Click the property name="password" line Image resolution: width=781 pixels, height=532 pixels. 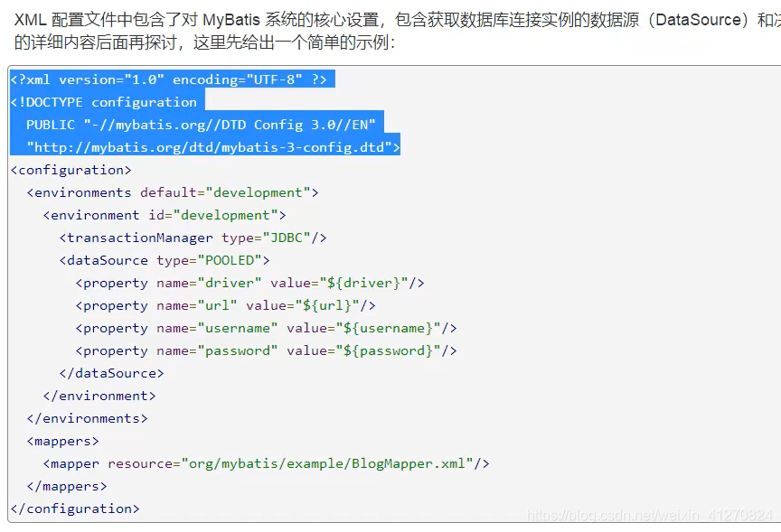click(266, 350)
